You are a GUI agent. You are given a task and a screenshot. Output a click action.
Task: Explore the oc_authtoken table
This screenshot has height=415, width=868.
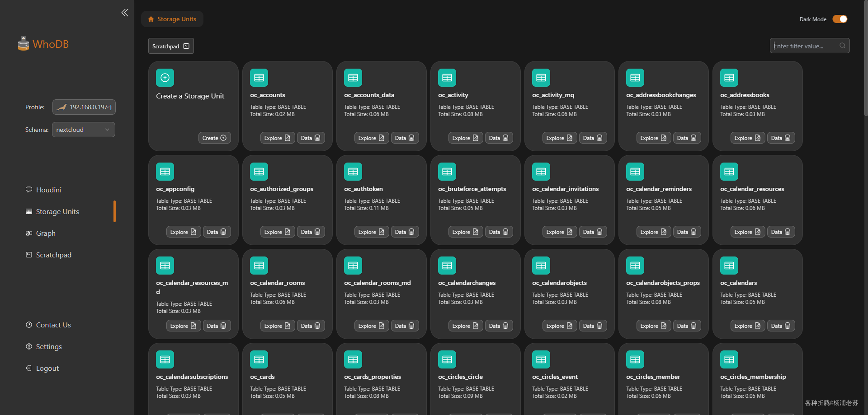372,232
